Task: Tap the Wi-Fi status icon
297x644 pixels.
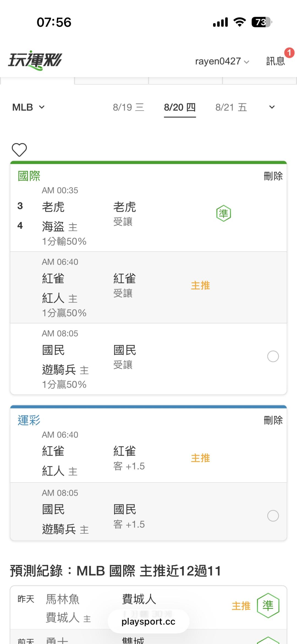Action: tap(240, 22)
